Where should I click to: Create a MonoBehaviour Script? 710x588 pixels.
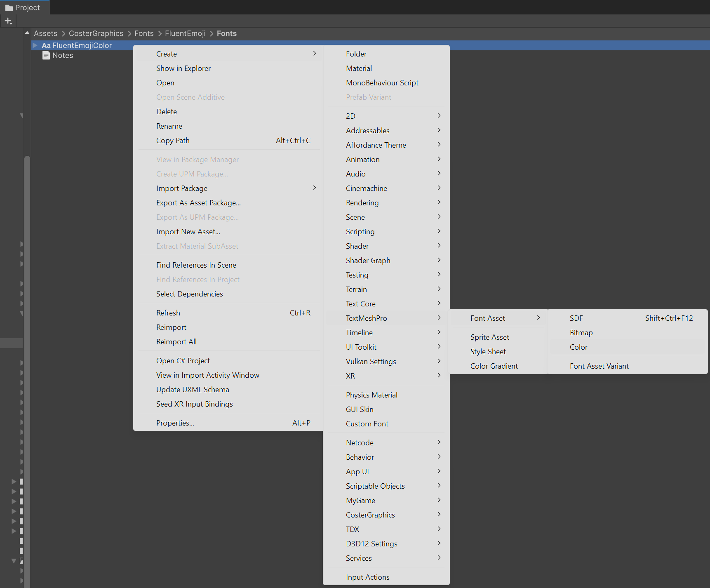point(386,83)
